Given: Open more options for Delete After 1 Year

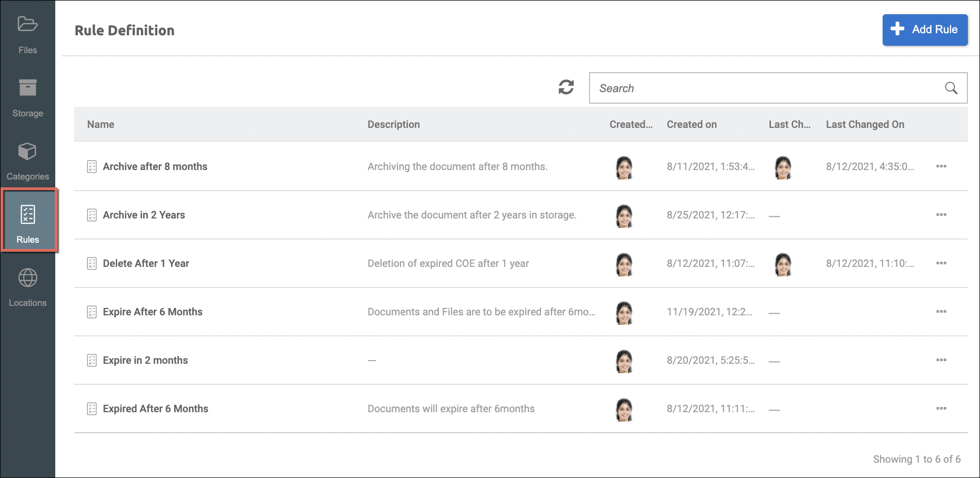Looking at the screenshot, I should coord(941,263).
